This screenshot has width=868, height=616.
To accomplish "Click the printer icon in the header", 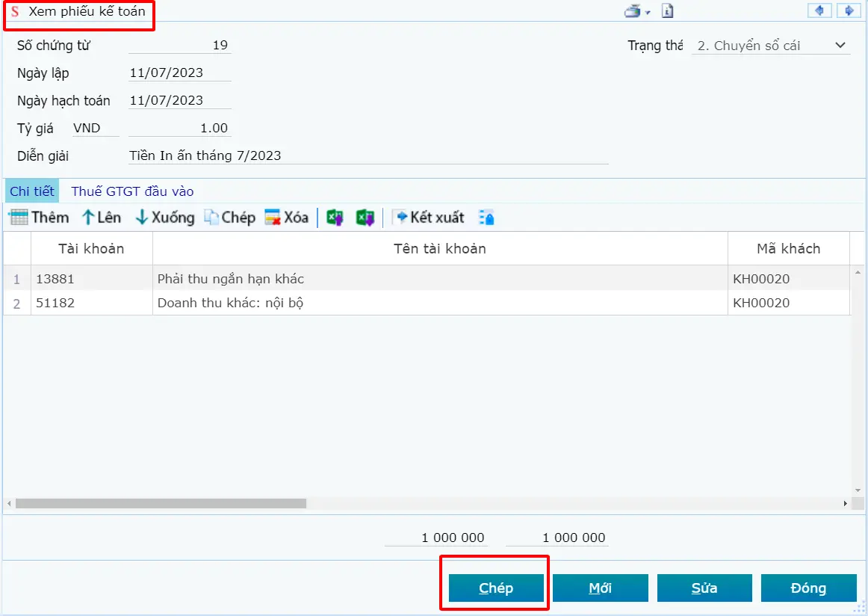I will point(632,11).
